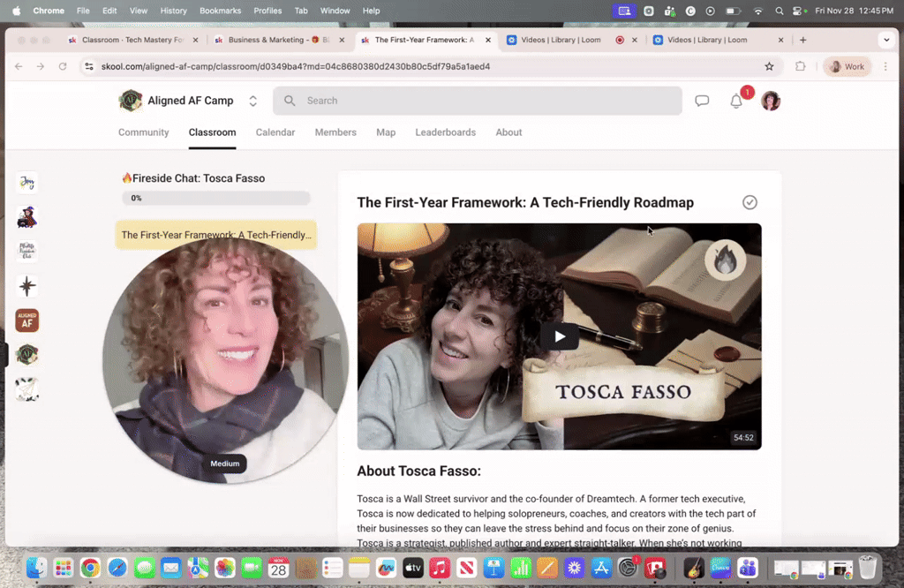Open the chat messages icon

coord(702,101)
